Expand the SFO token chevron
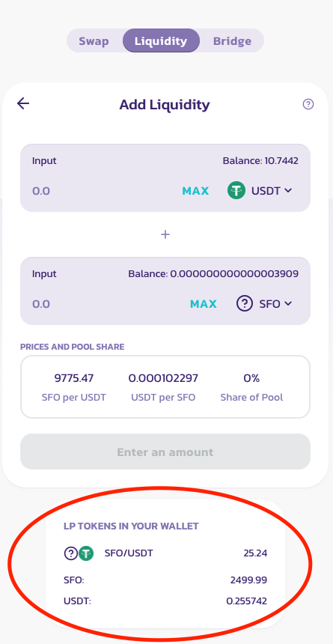The image size is (333, 644). [288, 303]
